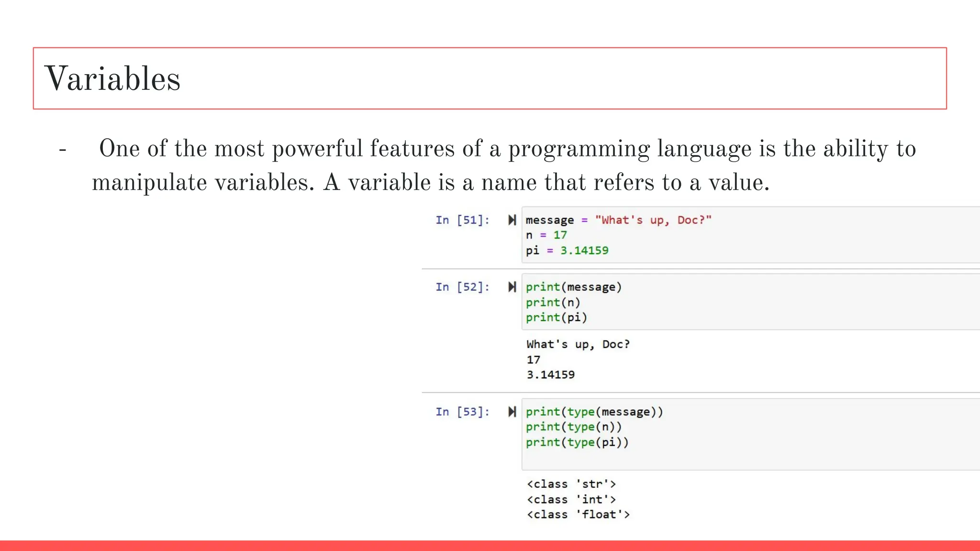Viewport: 980px width, 551px height.
Task: Click the output <class 'float'>
Action: coord(578,515)
